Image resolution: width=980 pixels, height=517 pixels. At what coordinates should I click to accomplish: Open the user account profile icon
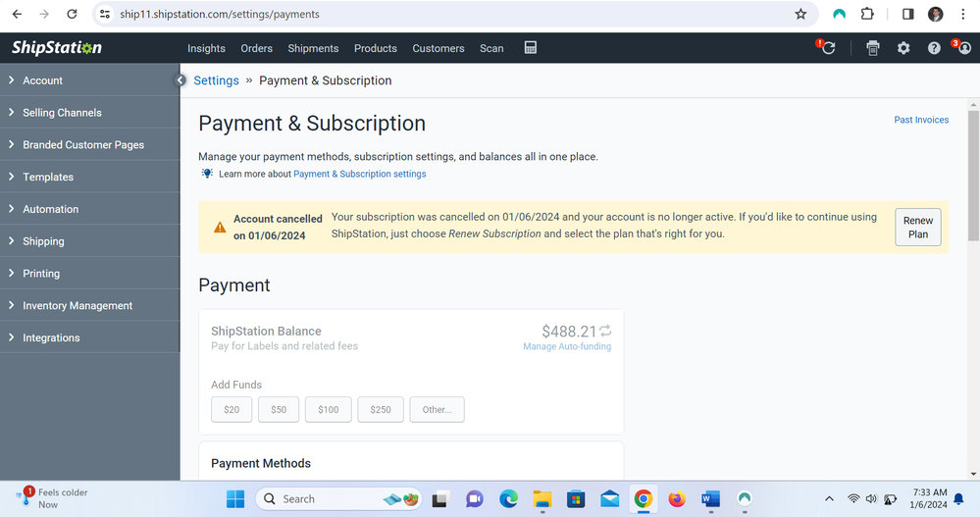(964, 48)
